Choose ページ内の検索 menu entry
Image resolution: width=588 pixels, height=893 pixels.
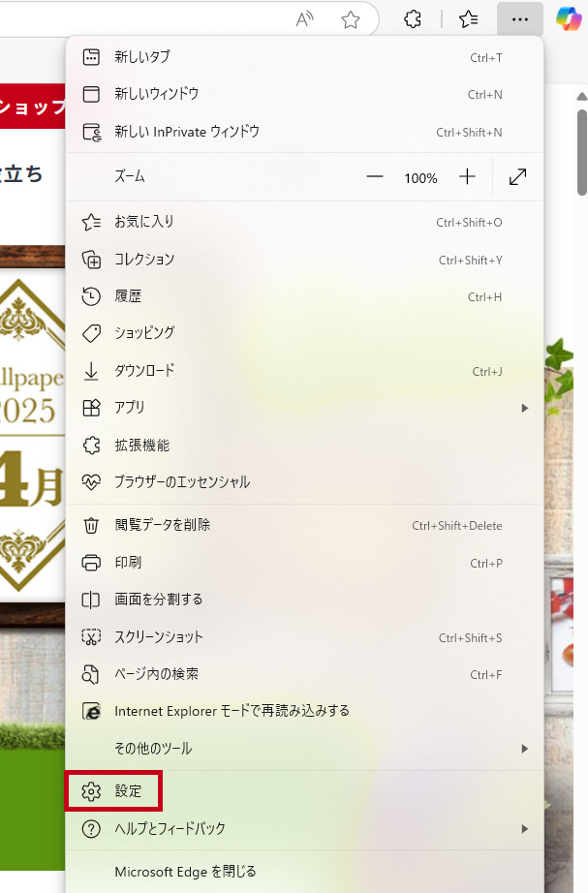tap(304, 674)
